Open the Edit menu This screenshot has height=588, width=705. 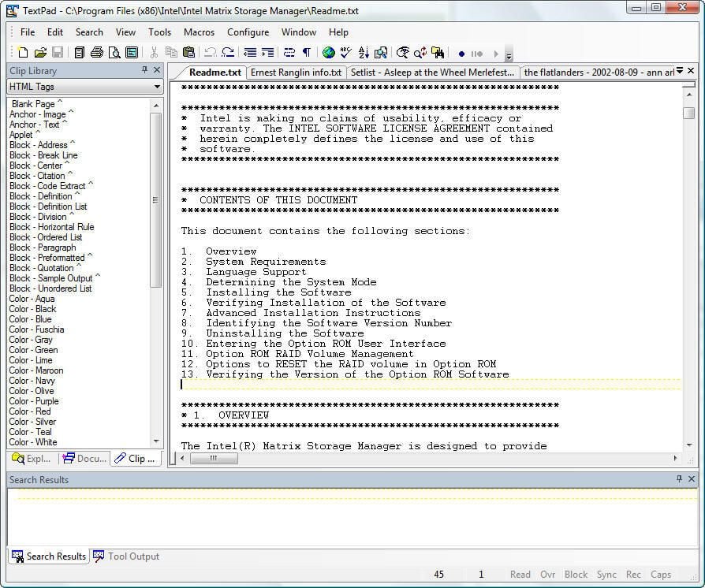point(55,32)
